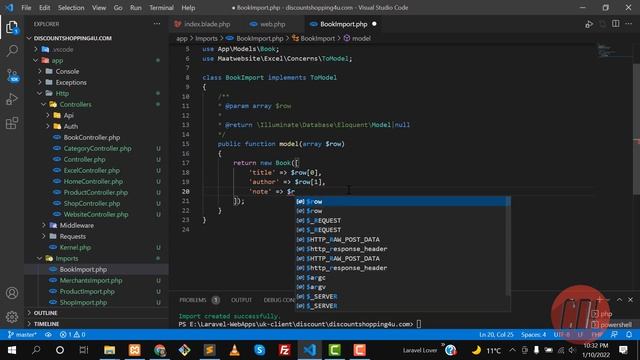640x360 pixels.
Task: Click the Run Code icon in editor toolbar
Action: (x=589, y=24)
